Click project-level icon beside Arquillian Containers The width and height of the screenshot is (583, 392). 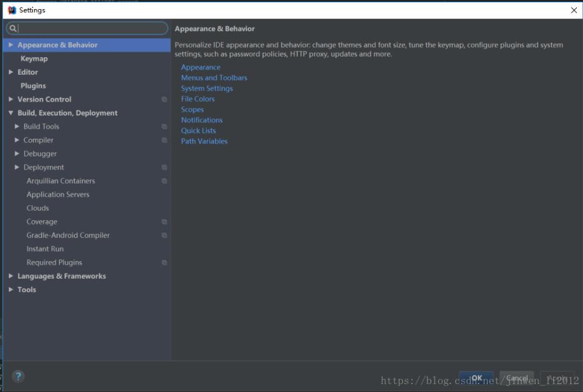pyautogui.click(x=164, y=181)
